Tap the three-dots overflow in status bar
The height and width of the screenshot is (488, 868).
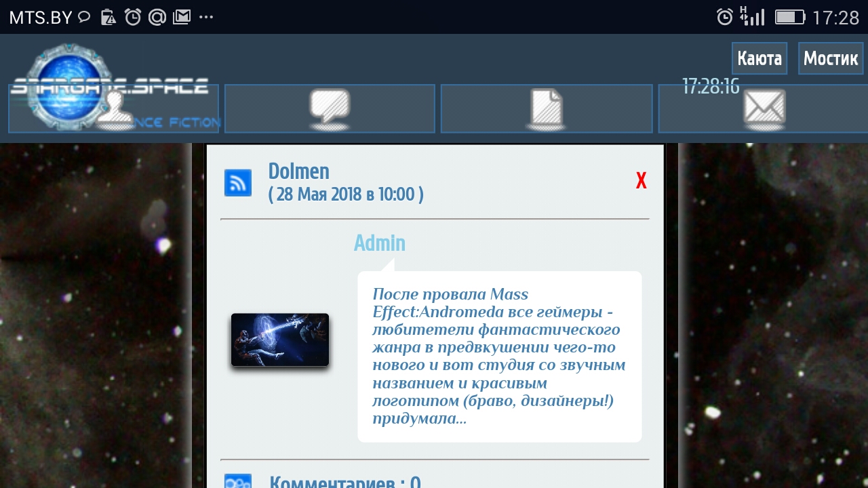click(206, 18)
